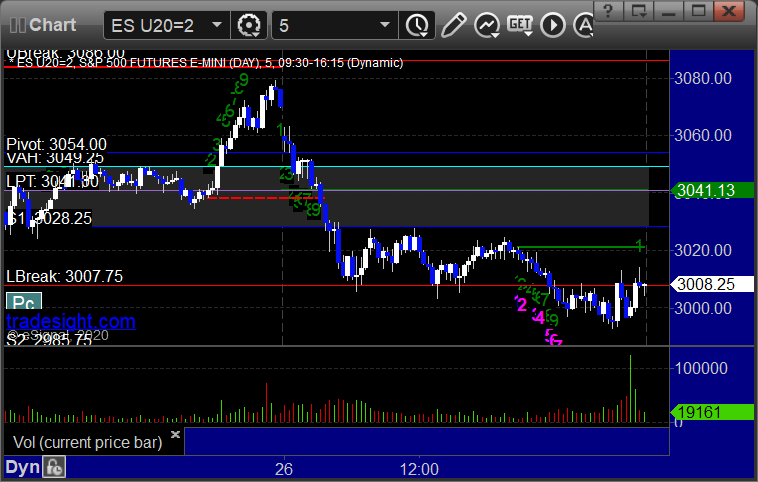
Task: Click the 100000 volume axis label
Action: 701,368
